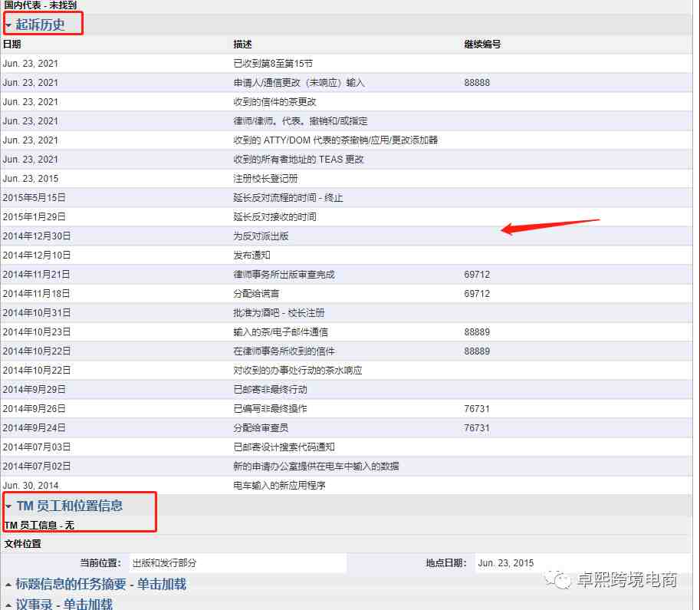The height and width of the screenshot is (610, 700).
Task: Click the 描述 column header
Action: tap(243, 45)
